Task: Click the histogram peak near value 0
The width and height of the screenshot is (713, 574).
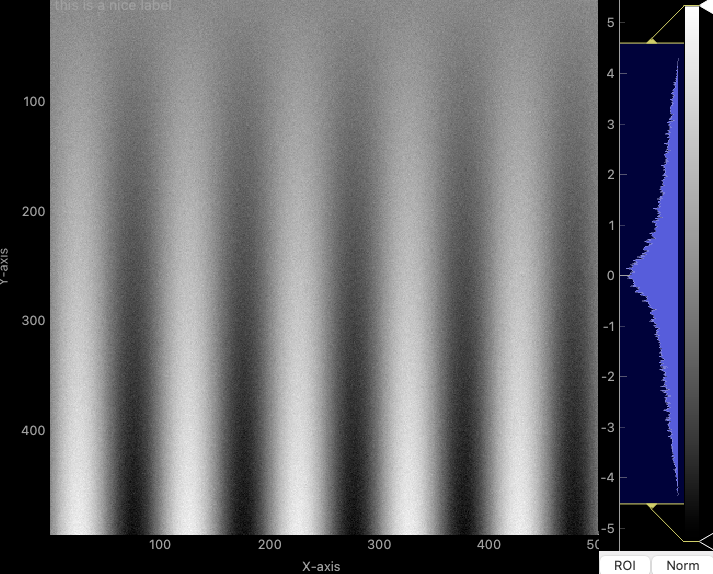Action: click(x=632, y=271)
